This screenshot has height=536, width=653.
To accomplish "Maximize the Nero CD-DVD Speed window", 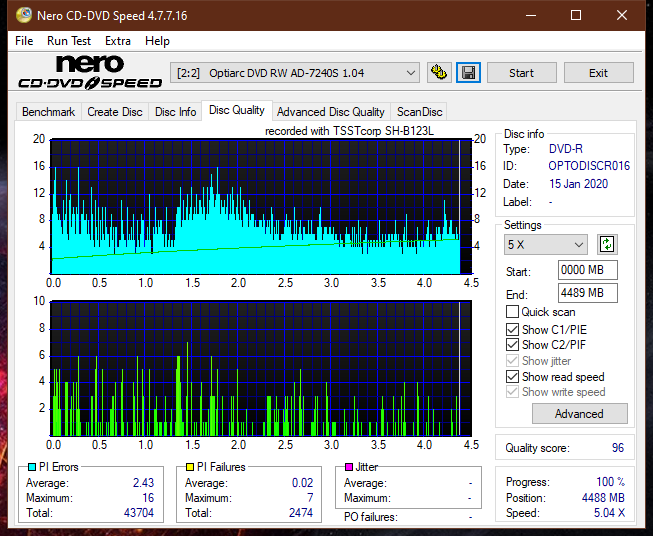I will point(576,16).
